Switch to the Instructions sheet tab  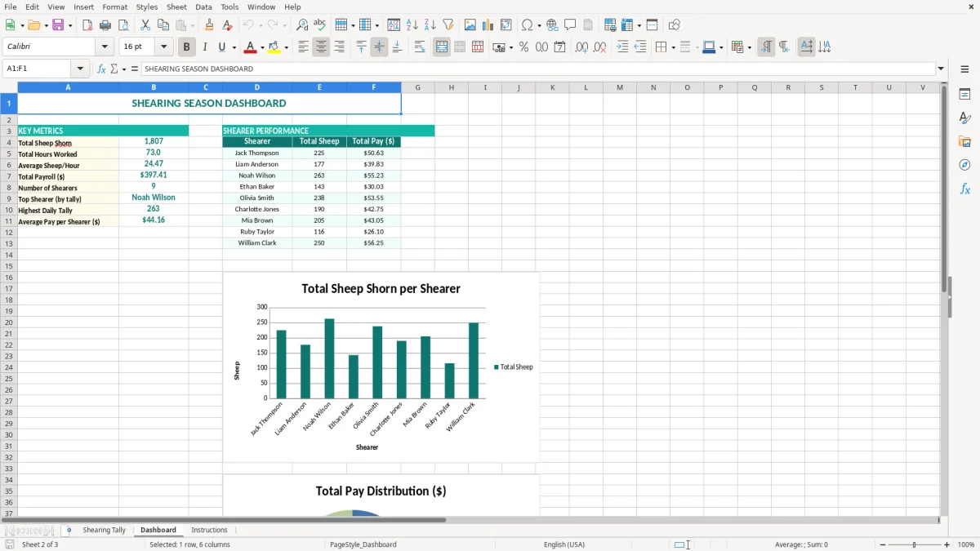[209, 530]
